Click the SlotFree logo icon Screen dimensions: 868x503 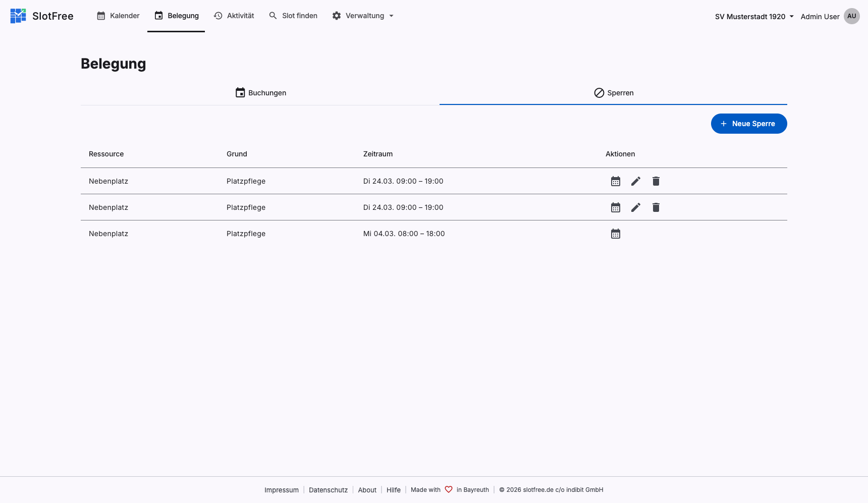pyautogui.click(x=18, y=16)
